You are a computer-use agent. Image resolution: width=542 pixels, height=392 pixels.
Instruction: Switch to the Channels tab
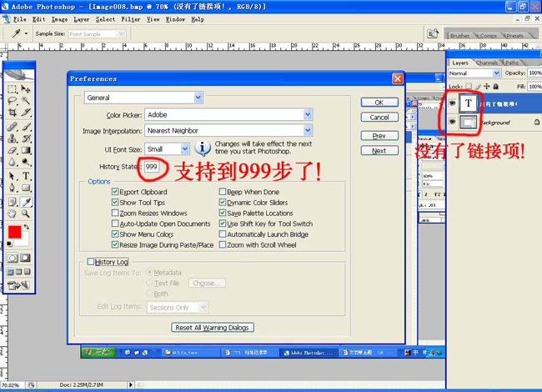(x=487, y=63)
